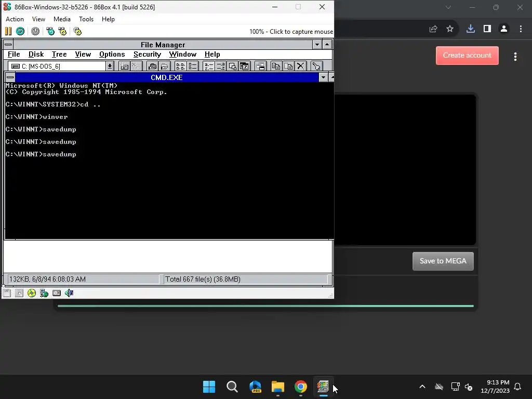This screenshot has height=399, width=532.
Task: Click network status icon in 86Box
Action: (x=44, y=293)
